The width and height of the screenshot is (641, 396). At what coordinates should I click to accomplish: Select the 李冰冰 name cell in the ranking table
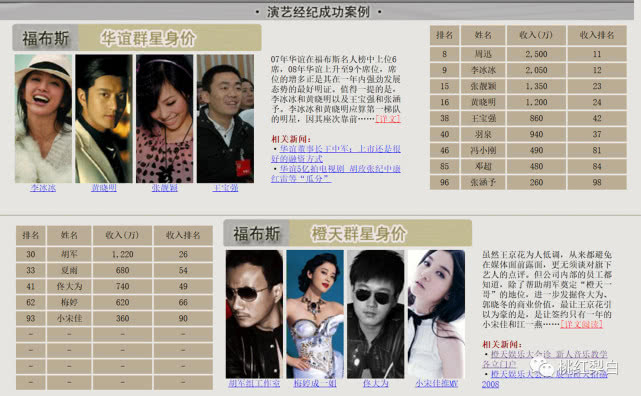pyautogui.click(x=483, y=70)
